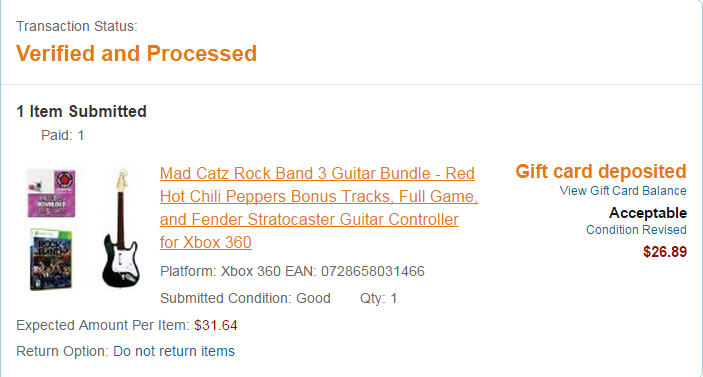Select the black Stratocaster guitar thumbnail
The width and height of the screenshot is (703, 377).
pyautogui.click(x=121, y=228)
